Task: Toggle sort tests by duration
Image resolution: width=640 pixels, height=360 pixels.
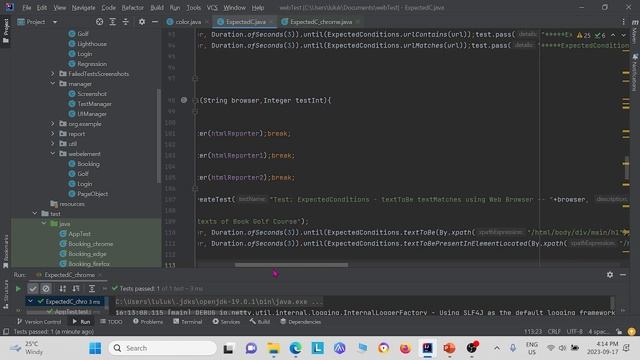Action: (x=76, y=289)
